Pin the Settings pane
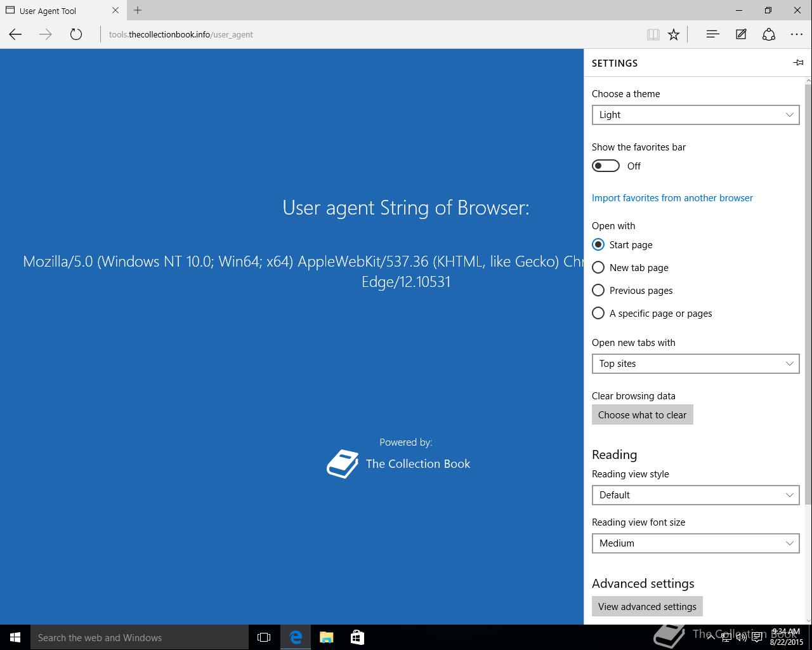The image size is (812, 650). (798, 62)
